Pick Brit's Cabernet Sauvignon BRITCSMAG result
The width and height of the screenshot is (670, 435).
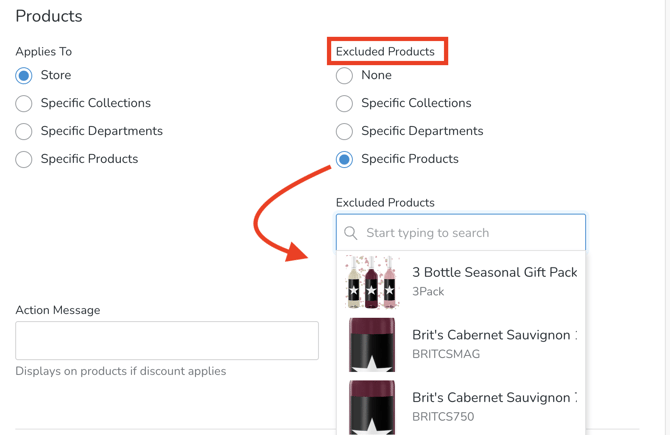(494, 336)
